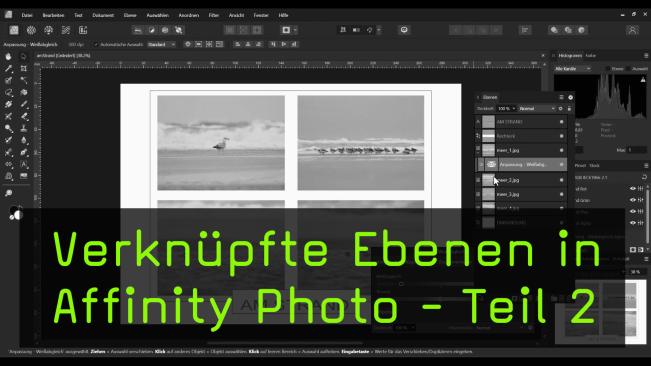Hide the Rot channel via its eye
Image resolution: width=651 pixels, height=366 pixels.
click(633, 189)
